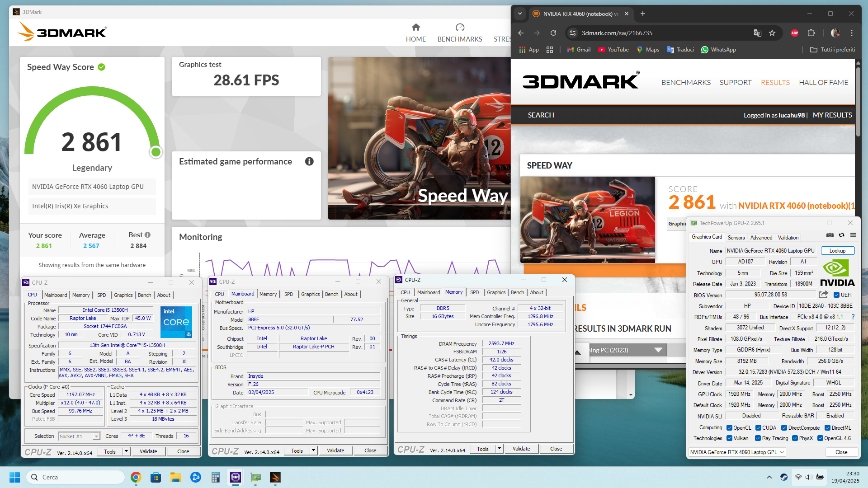This screenshot has width=868, height=488.
Task: Open BENCHMARKS in the 3DMark app
Action: [x=460, y=33]
